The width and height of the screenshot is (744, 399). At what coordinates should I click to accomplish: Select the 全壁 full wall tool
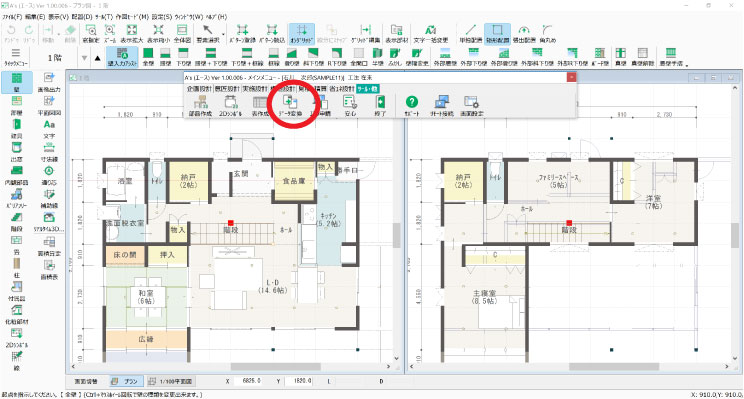click(x=148, y=56)
